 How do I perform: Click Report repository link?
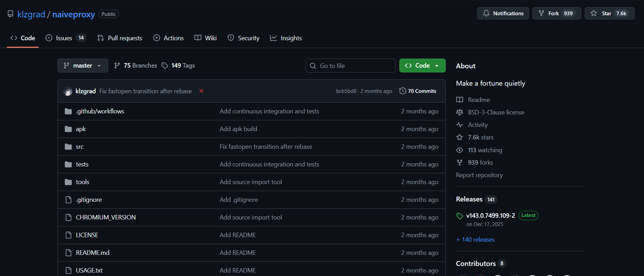pos(479,175)
